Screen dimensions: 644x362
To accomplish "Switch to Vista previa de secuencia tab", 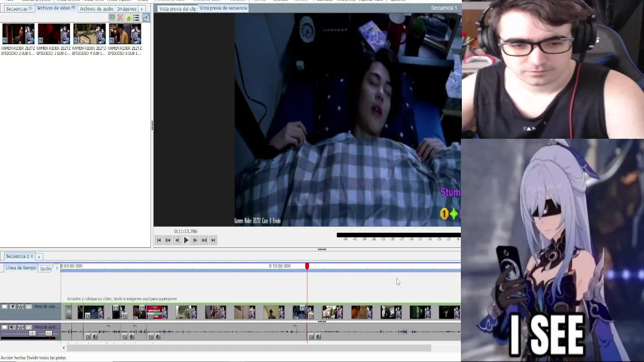I will click(223, 8).
